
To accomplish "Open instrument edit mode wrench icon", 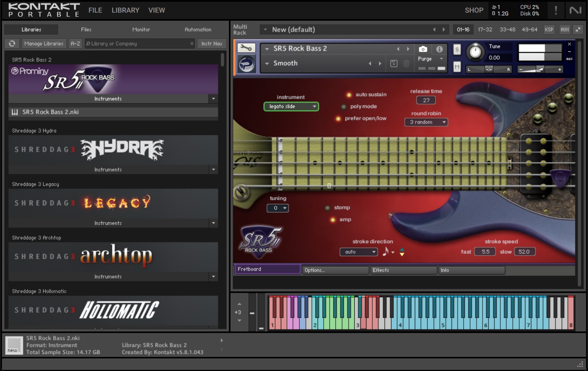I will point(247,48).
